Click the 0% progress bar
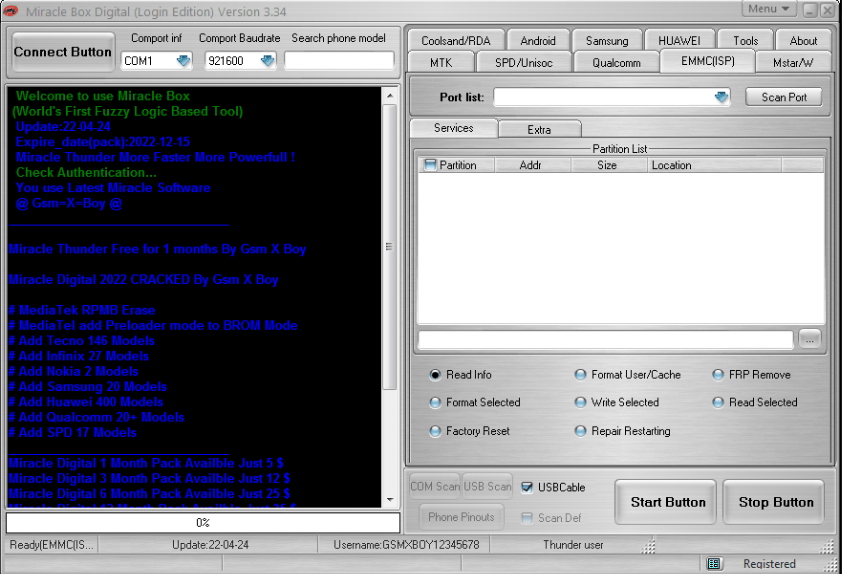Screen dimensions: 842x574 click(x=203, y=522)
